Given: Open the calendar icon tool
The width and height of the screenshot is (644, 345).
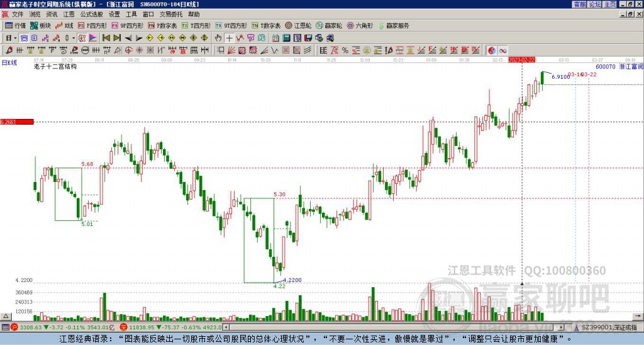Looking at the screenshot, I should point(275,38).
